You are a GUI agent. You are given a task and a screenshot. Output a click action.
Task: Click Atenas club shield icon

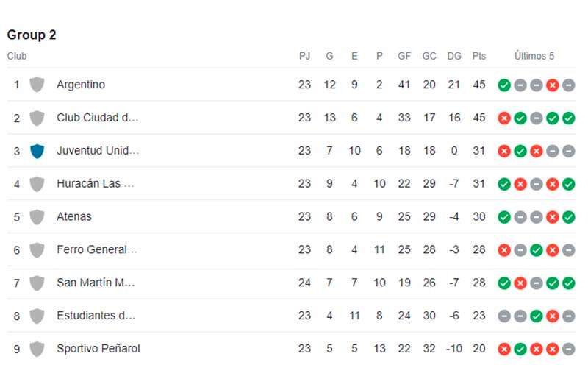(x=37, y=217)
